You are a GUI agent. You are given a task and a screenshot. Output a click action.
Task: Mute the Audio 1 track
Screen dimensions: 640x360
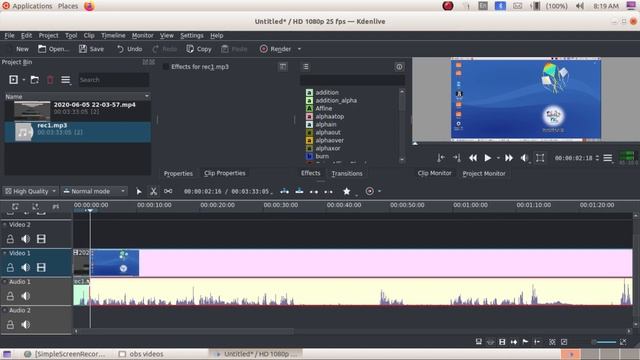click(x=25, y=296)
